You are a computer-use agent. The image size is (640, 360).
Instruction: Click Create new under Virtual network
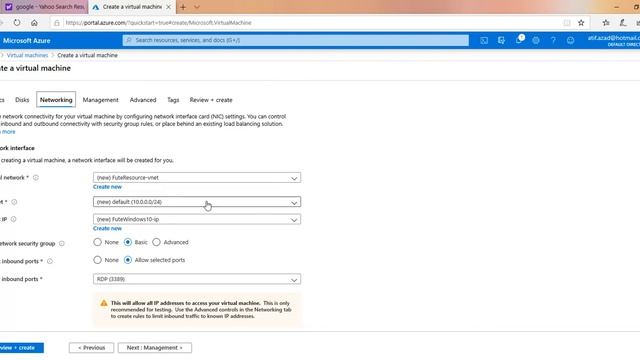click(107, 187)
